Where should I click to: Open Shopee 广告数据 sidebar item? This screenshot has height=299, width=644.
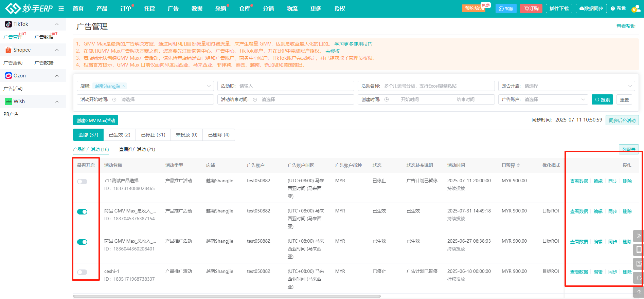44,63
